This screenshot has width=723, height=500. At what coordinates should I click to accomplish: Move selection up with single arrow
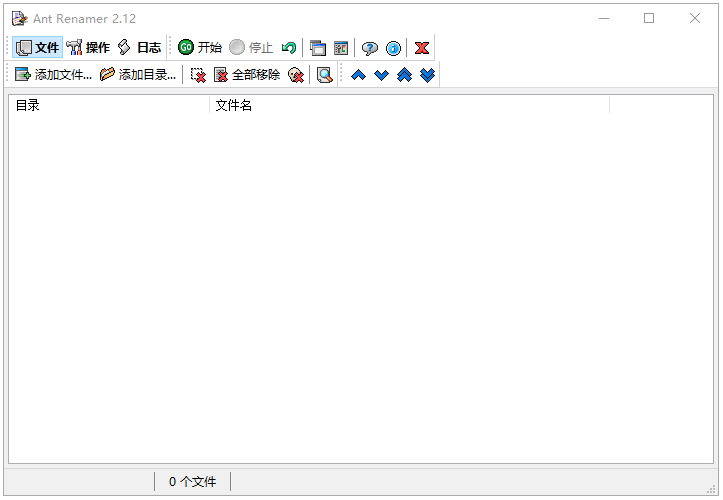tap(358, 75)
